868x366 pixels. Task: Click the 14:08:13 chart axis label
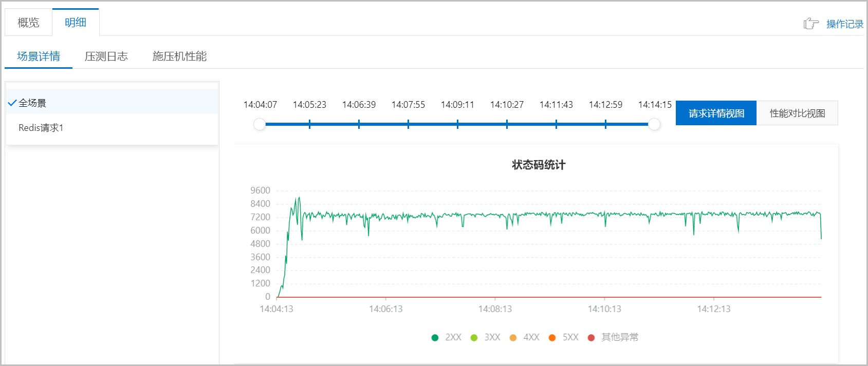pos(495,309)
